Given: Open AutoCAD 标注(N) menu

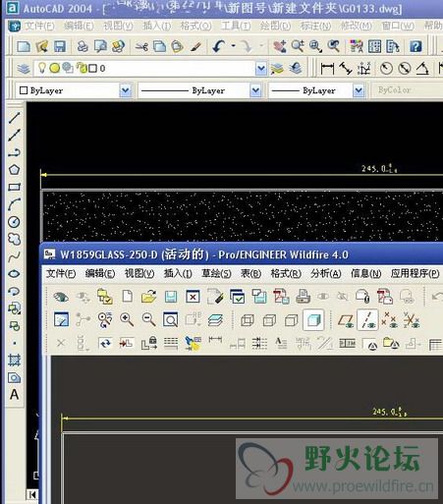Looking at the screenshot, I should 315,26.
